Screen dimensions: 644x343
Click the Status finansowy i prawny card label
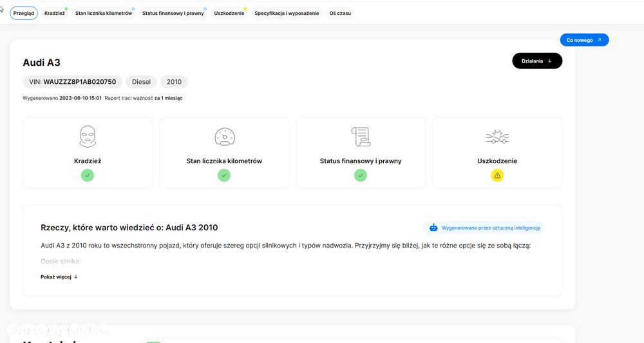pyautogui.click(x=361, y=161)
